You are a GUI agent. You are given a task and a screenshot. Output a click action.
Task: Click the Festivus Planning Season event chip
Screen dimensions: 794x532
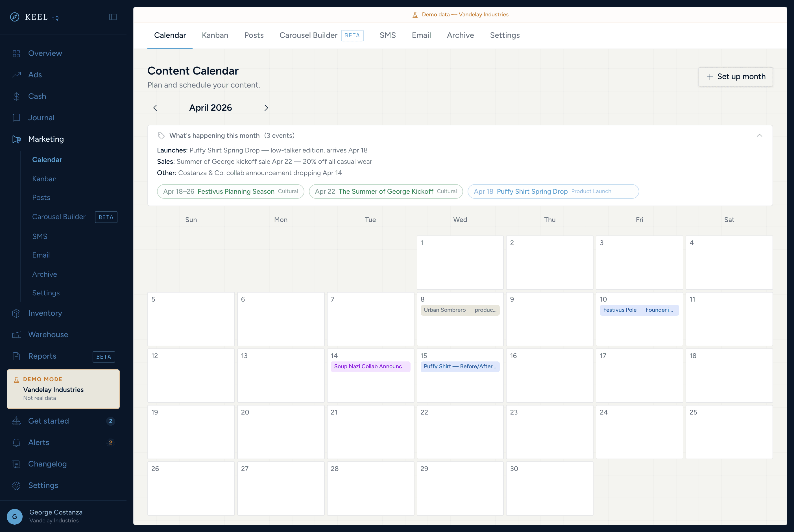(230, 191)
